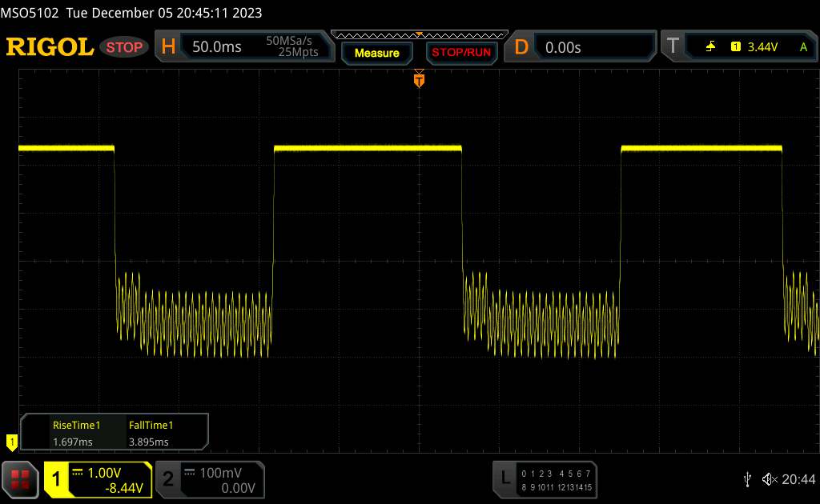Select the channel 1 ground level marker
Image resolution: width=820 pixels, height=504 pixels.
pos(11,440)
